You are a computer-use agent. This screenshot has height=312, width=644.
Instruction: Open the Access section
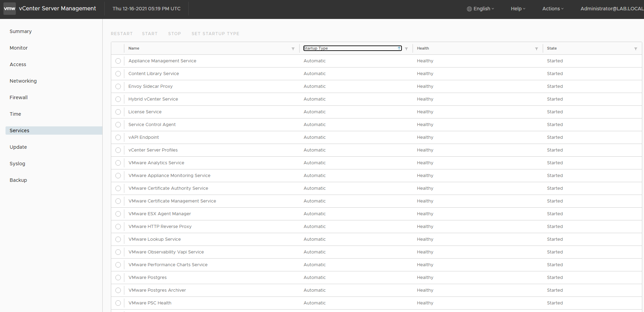tap(18, 64)
